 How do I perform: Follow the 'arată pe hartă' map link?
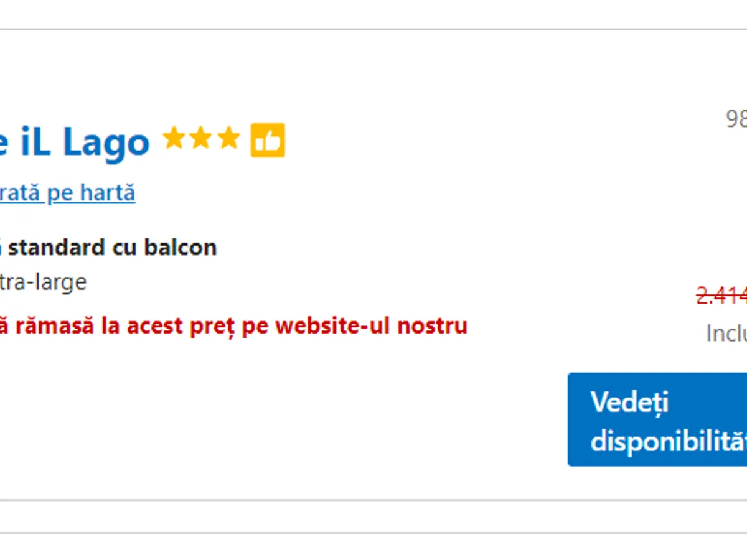pyautogui.click(x=67, y=193)
